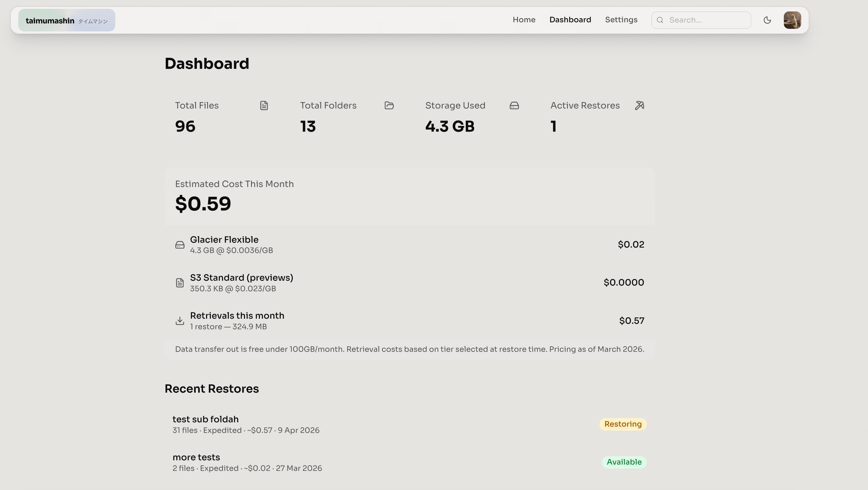Image resolution: width=868 pixels, height=490 pixels.
Task: Click the Storage Used drive icon
Action: tap(514, 106)
